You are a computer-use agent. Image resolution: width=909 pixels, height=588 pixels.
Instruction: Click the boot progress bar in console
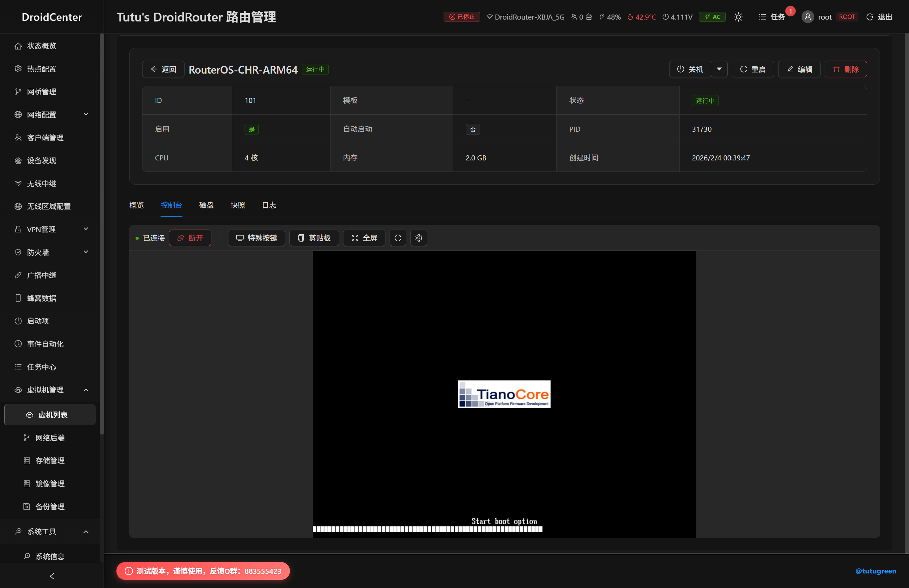coord(427,529)
